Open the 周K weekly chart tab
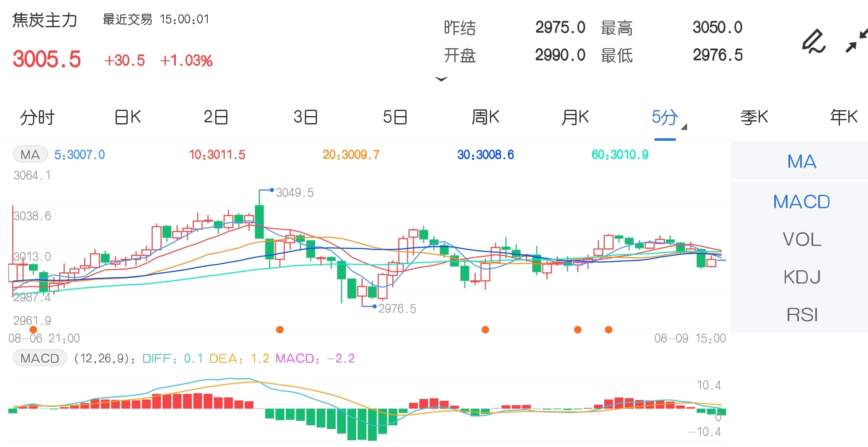This screenshot has width=868, height=447. pyautogui.click(x=485, y=117)
